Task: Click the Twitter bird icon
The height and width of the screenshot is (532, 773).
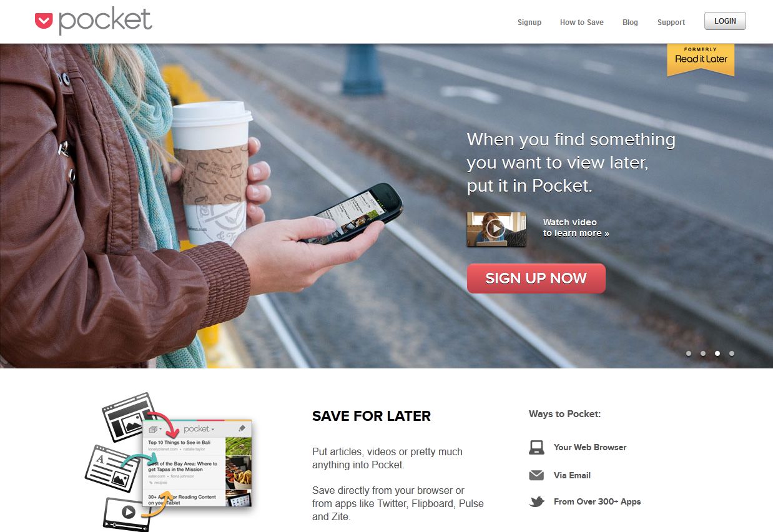Action: pos(536,501)
